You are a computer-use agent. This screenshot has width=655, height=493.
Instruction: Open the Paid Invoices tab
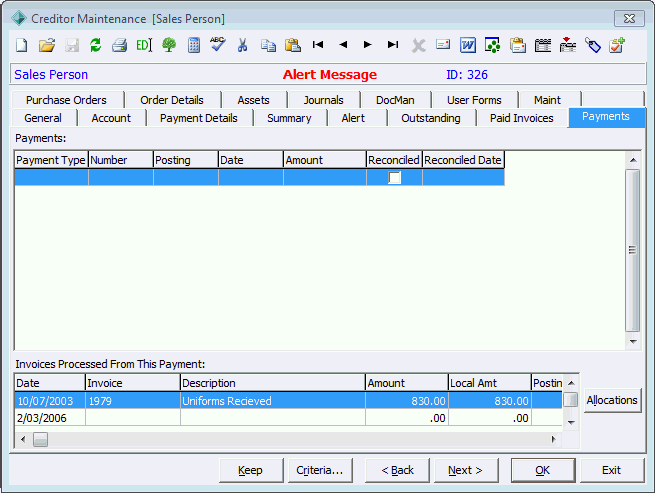pyautogui.click(x=522, y=118)
